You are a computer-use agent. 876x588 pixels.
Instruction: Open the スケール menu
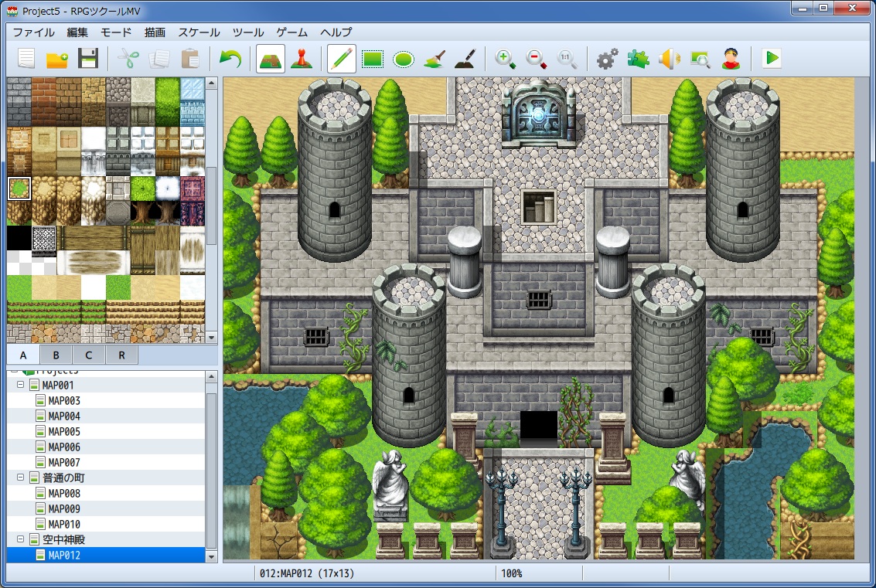pos(199,32)
